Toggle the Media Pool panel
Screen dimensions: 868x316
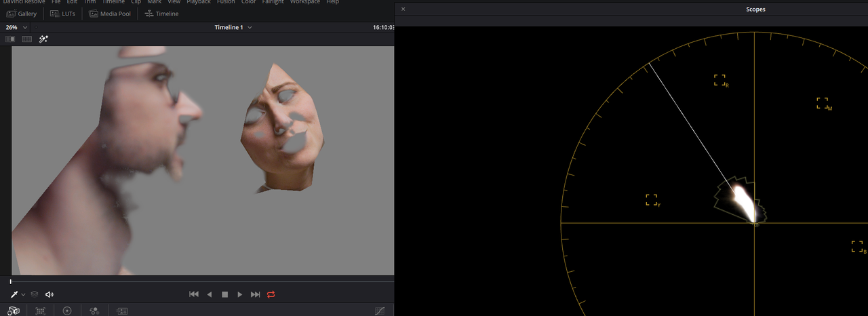[111, 14]
